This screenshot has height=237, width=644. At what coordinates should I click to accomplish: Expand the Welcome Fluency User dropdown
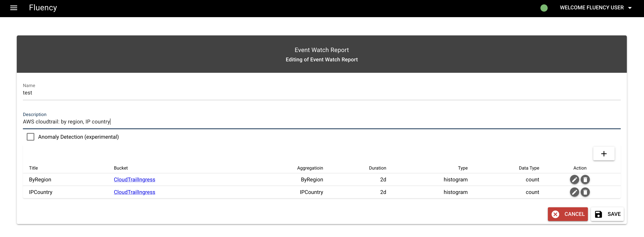click(x=596, y=8)
